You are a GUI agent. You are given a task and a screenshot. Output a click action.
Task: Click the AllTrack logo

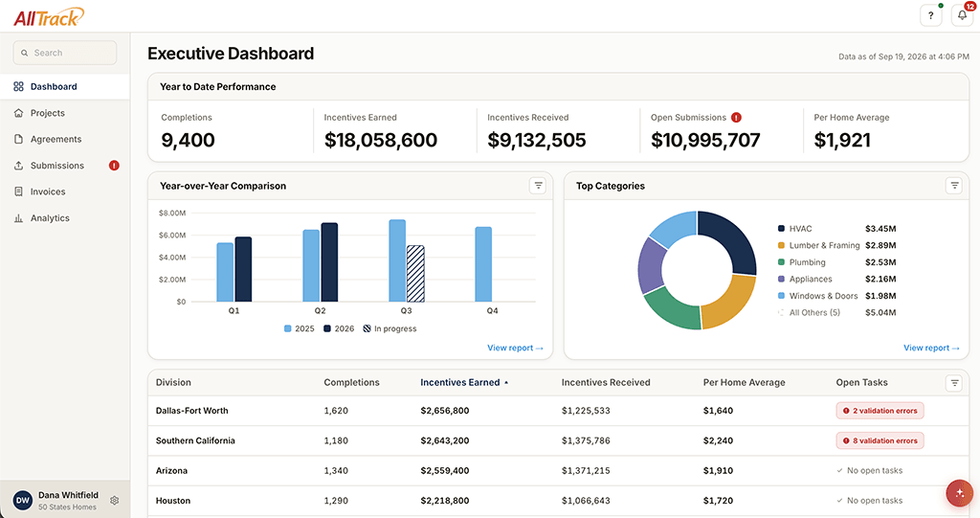tap(49, 17)
